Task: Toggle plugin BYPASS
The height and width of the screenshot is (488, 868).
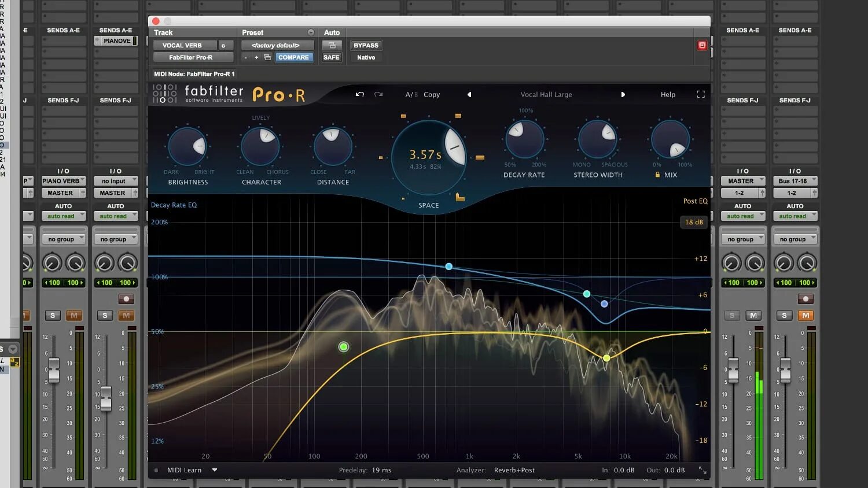Action: pyautogui.click(x=366, y=45)
